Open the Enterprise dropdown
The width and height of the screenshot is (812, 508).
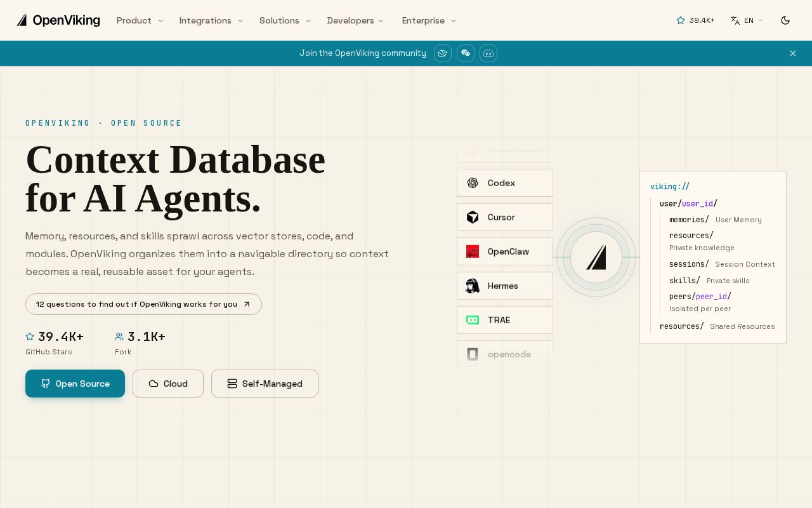[x=429, y=20]
